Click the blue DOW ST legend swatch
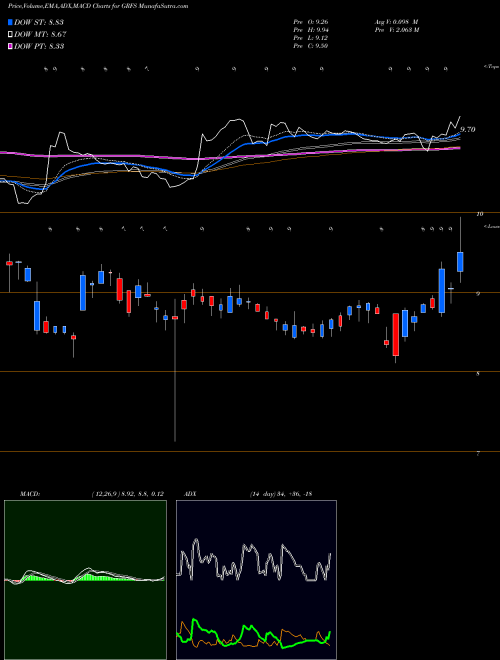The image size is (500, 660). pos(11,22)
